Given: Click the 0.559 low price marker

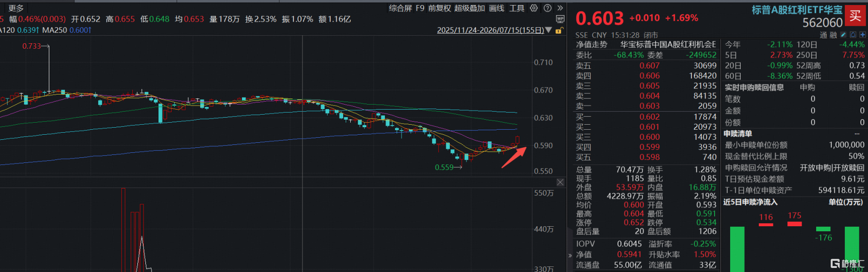Looking at the screenshot, I should (x=444, y=167).
